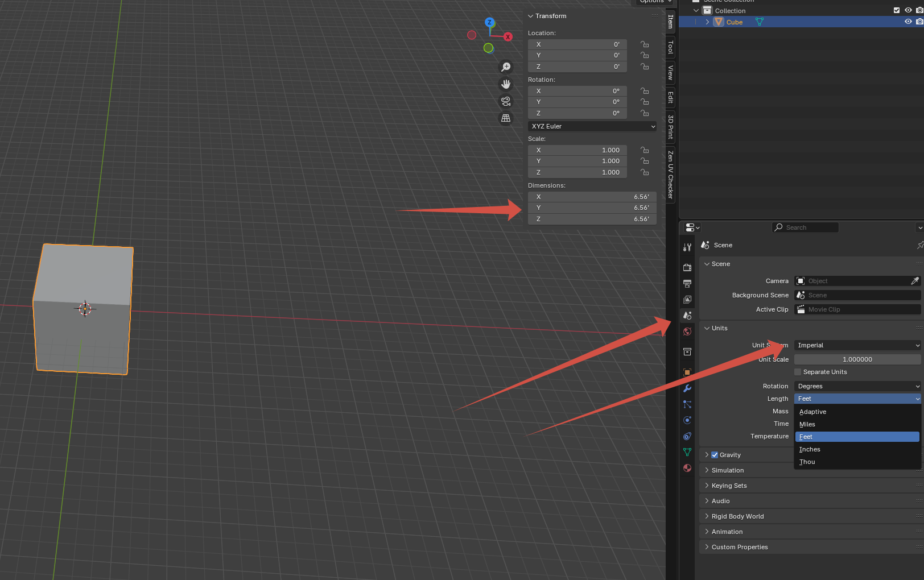Hide the Cube in viewport via eye icon
Screen dimensions: 924x580
click(x=908, y=22)
